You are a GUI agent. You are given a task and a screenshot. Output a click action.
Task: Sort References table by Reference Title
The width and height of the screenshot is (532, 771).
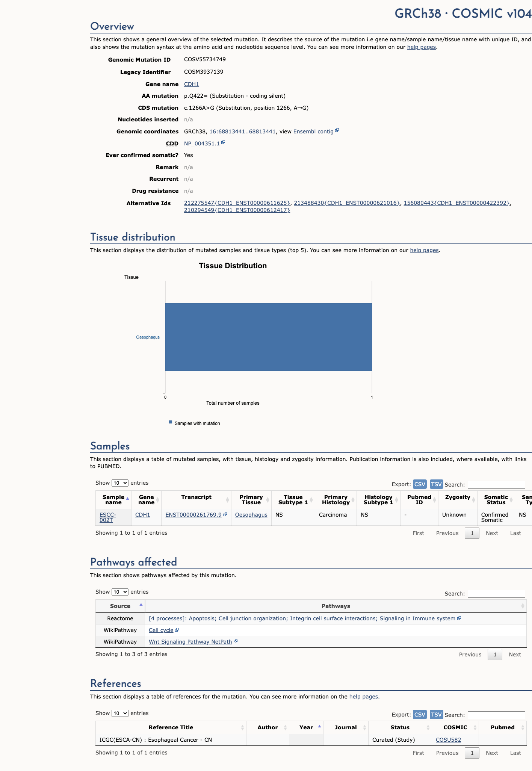pyautogui.click(x=171, y=727)
